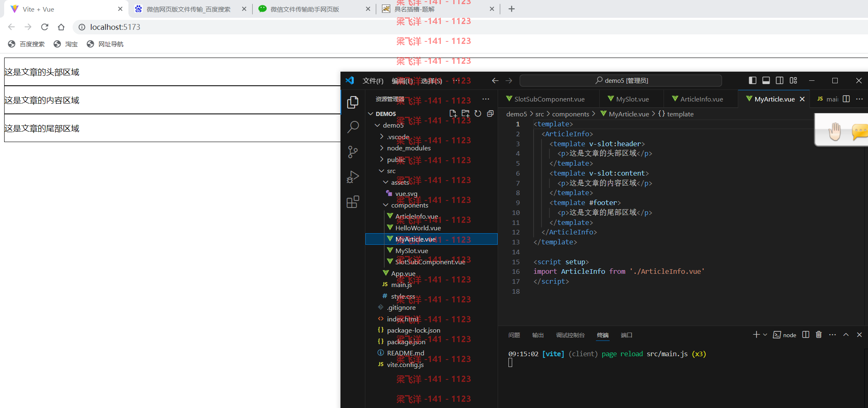Open App.vue in file tree

(x=431, y=273)
